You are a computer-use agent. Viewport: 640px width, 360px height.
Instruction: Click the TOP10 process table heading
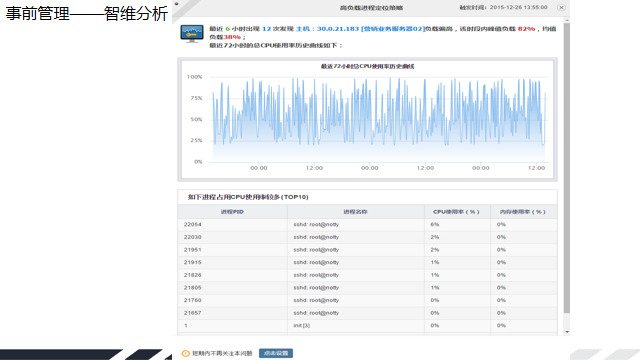coord(248,197)
